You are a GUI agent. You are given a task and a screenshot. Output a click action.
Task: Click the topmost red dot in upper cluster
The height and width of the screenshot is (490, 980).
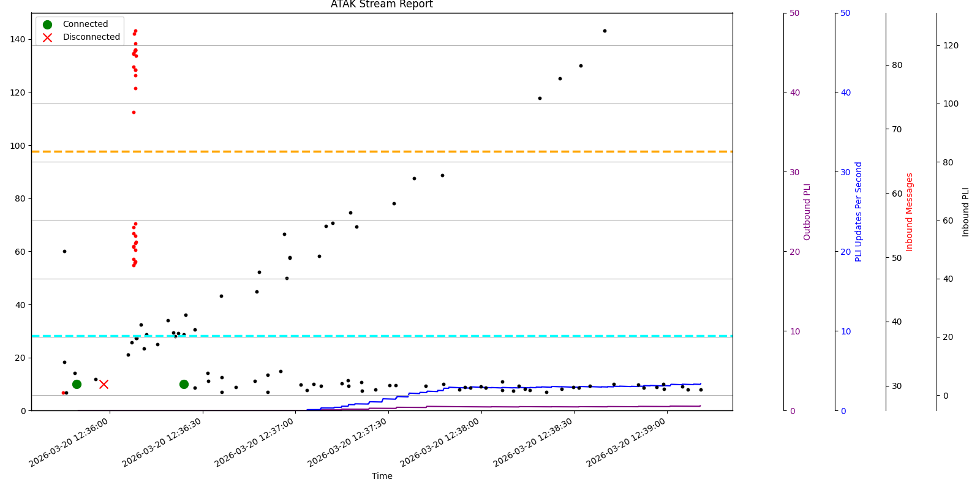[x=135, y=31]
